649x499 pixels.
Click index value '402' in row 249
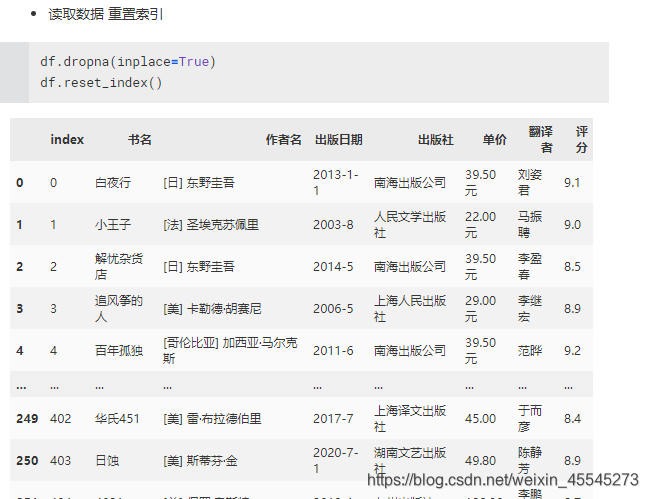pyautogui.click(x=60, y=418)
